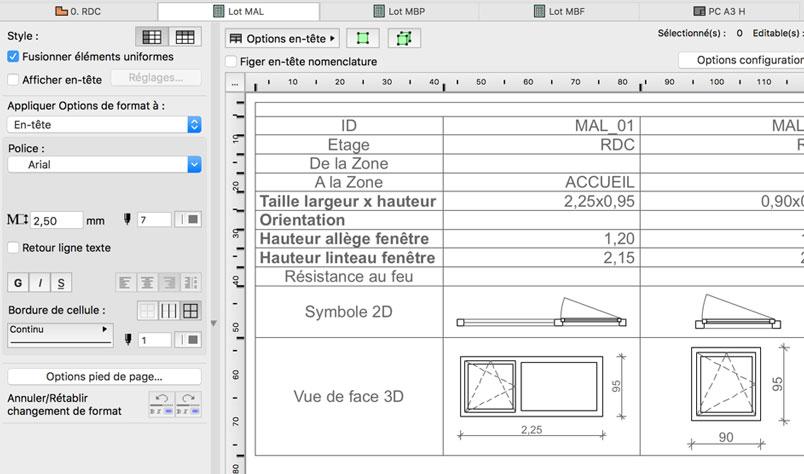The width and height of the screenshot is (804, 474).
Task: Select the ACCUEIL zone cell
Action: (541, 182)
